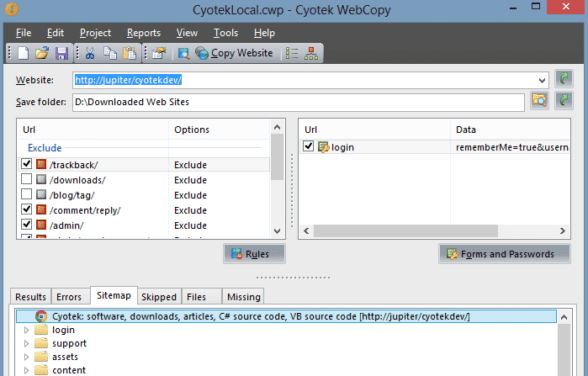Click the site map diagram toolbar icon
Viewport: 588px width, 376px height.
pyautogui.click(x=311, y=53)
